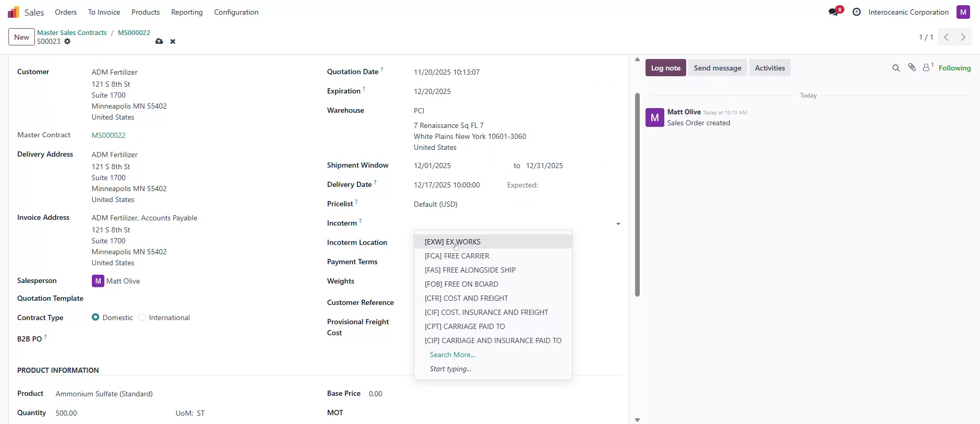
Task: Open the Sales app home icon
Action: (x=14, y=12)
